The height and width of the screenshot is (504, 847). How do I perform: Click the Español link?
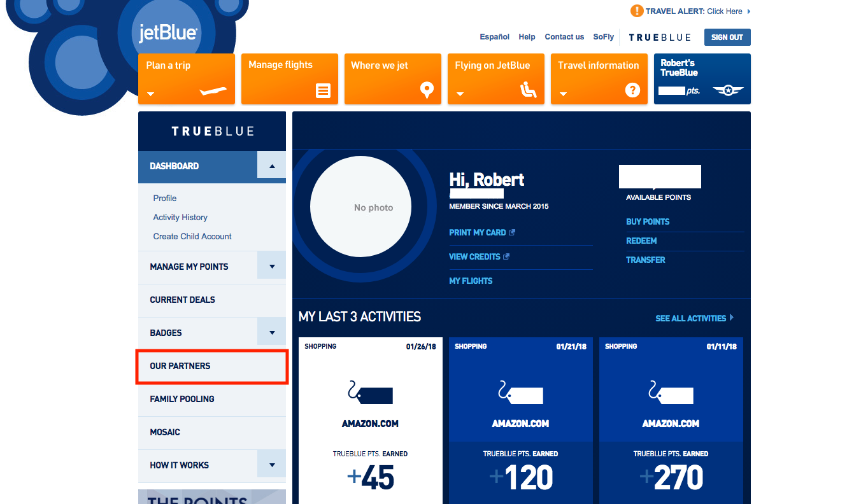495,37
